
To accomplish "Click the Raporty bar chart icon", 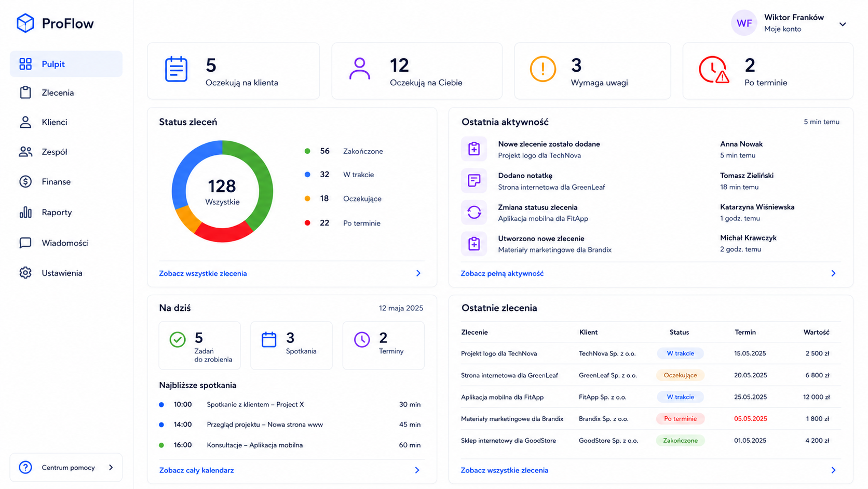I will 25,212.
